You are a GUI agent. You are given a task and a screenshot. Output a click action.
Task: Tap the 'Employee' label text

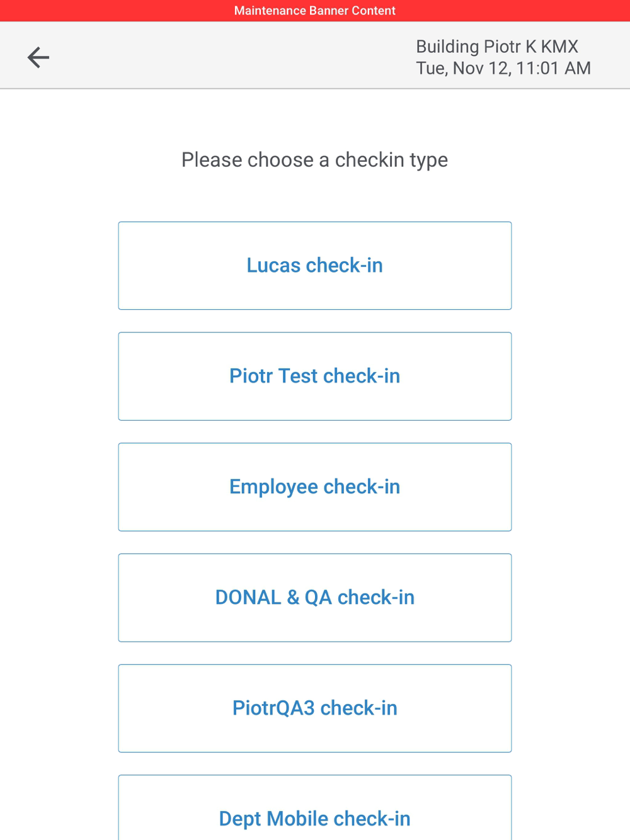click(273, 487)
